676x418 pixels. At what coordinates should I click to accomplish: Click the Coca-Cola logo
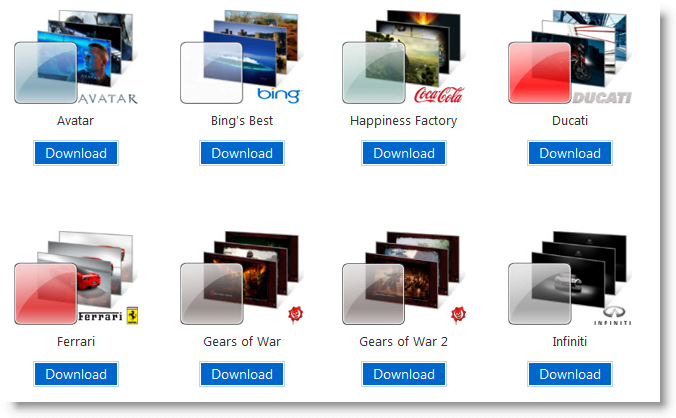pos(439,95)
